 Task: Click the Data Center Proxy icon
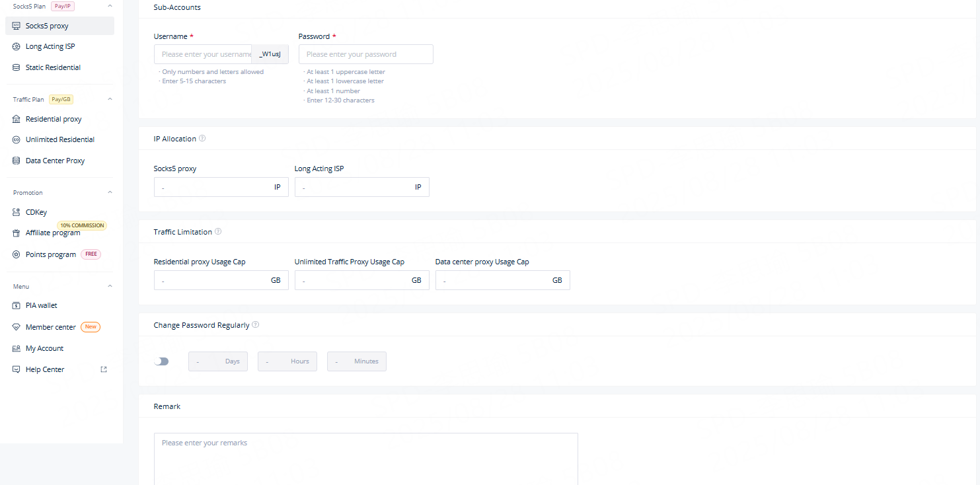tap(17, 161)
